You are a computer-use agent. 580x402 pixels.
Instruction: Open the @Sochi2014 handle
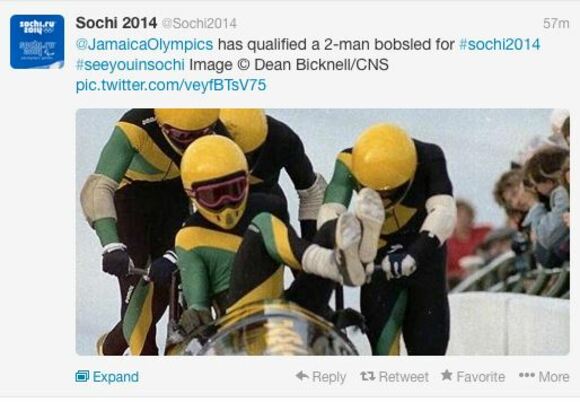[x=199, y=24]
